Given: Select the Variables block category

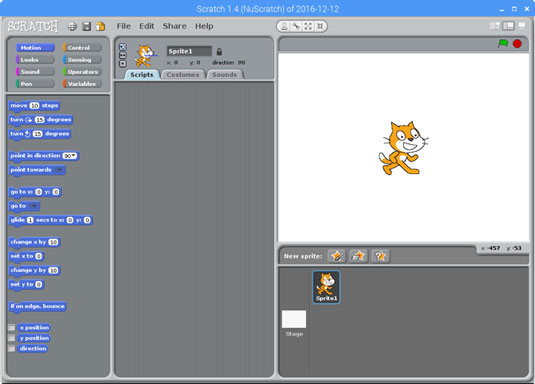Looking at the screenshot, I should (82, 84).
